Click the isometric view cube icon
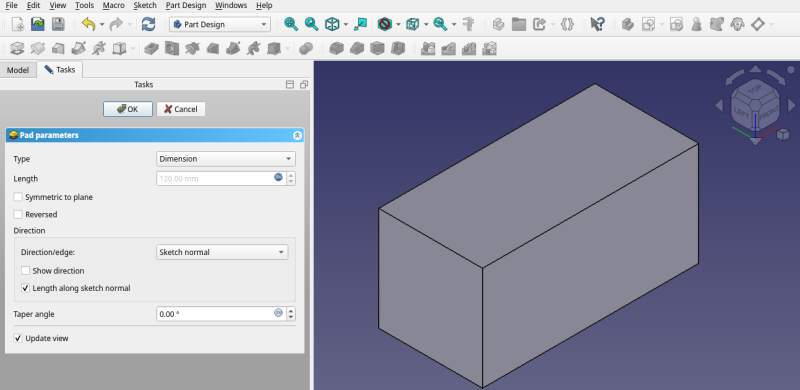The height and width of the screenshot is (390, 800). coord(332,24)
